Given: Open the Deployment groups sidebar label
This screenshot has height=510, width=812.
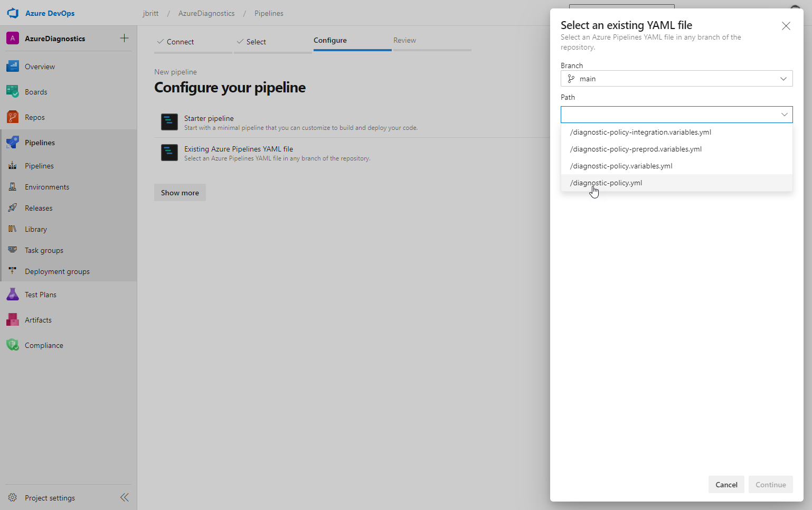Looking at the screenshot, I should pos(57,271).
